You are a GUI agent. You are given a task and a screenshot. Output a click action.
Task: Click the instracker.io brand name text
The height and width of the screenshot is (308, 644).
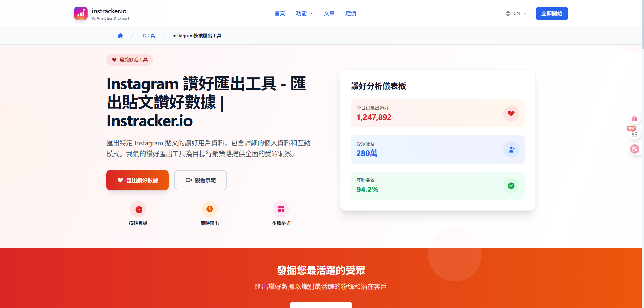pyautogui.click(x=109, y=11)
